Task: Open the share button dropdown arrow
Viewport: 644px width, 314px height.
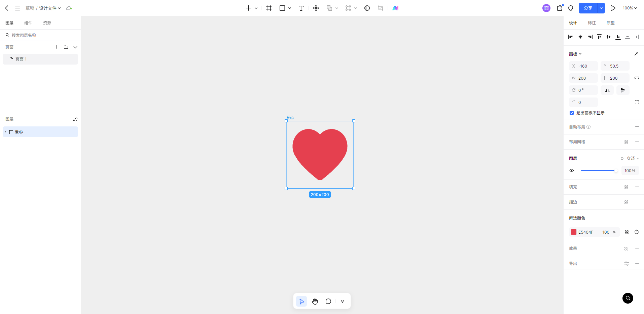Action: pos(601,8)
